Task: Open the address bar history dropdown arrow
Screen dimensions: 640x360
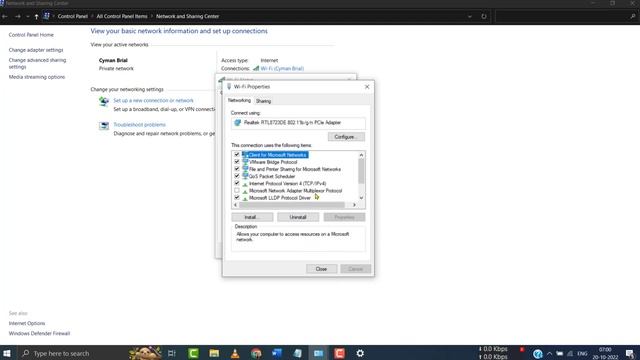Action: (470, 16)
